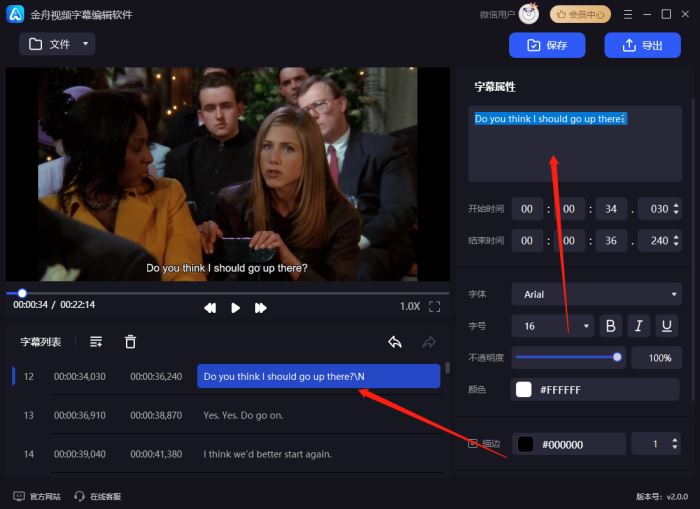Select subtitle 'I think we'd better start again.'
The image size is (700, 509).
click(x=267, y=454)
